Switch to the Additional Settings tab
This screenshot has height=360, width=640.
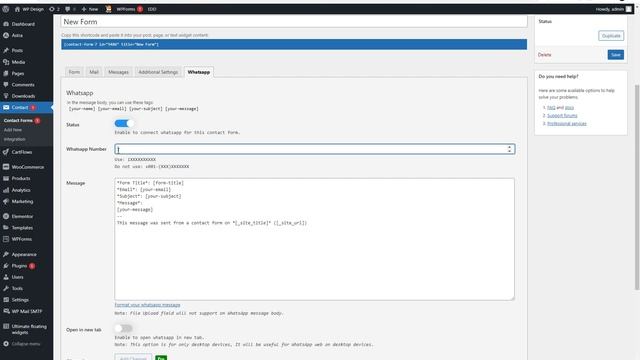click(x=158, y=72)
